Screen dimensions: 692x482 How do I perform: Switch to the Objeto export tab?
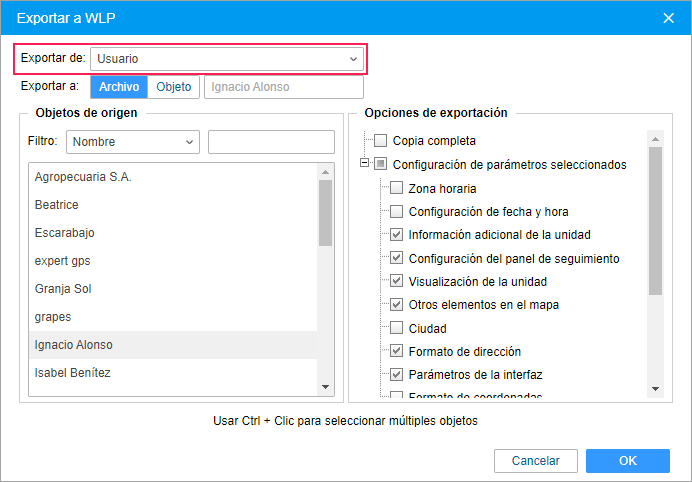click(x=174, y=87)
